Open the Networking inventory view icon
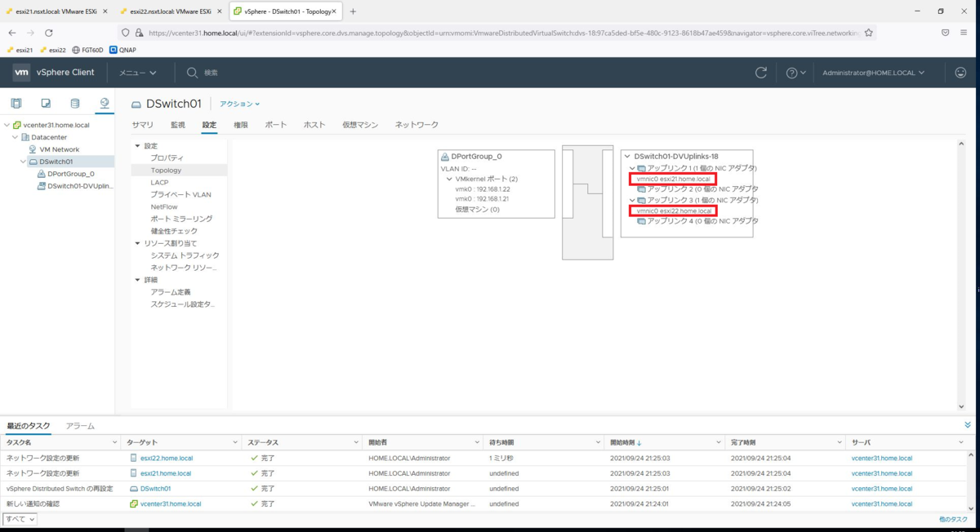The width and height of the screenshot is (980, 532). click(x=104, y=104)
